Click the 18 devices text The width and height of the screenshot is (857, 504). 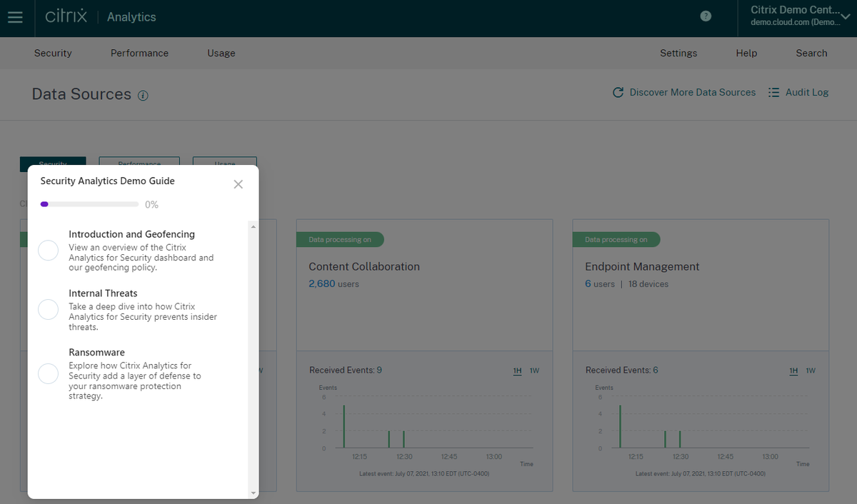pos(648,284)
